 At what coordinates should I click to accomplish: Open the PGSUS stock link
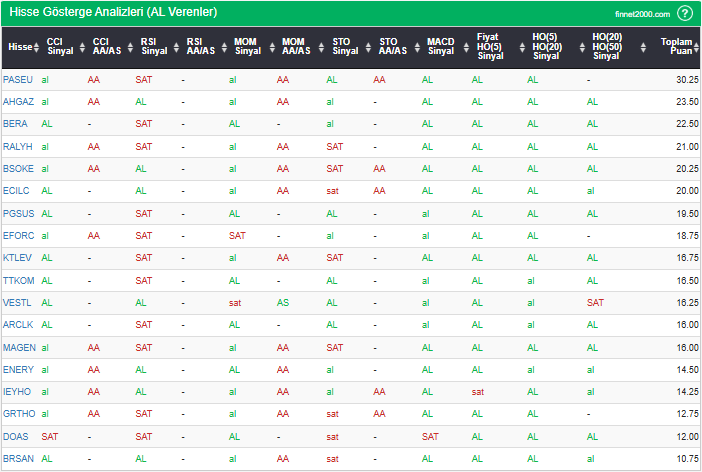point(18,214)
